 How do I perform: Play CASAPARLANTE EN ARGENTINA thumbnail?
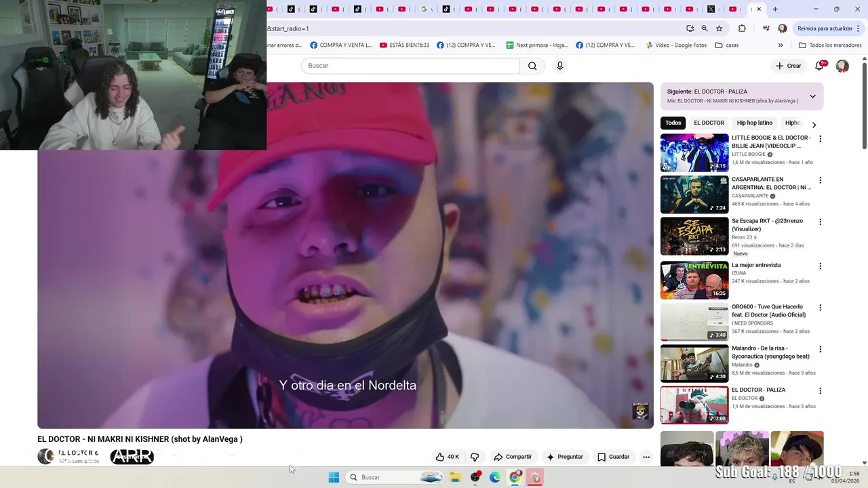[x=694, y=195]
